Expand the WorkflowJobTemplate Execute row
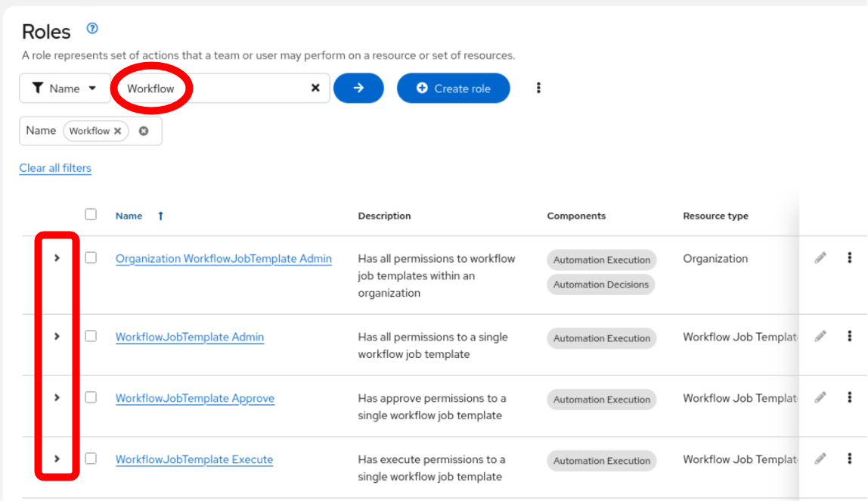 pos(57,459)
